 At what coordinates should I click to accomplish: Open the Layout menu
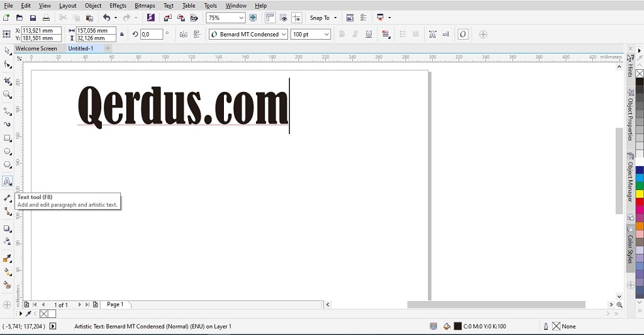pos(68,5)
